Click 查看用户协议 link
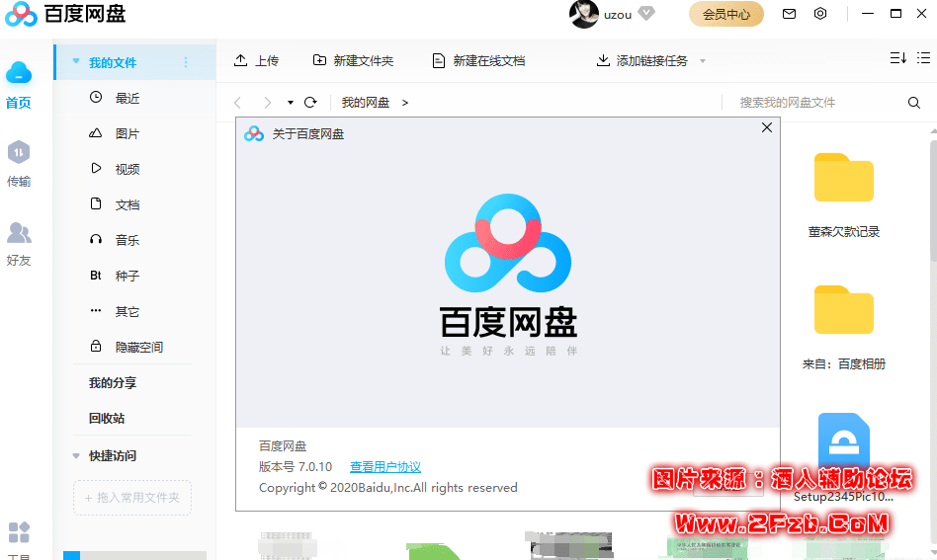The width and height of the screenshot is (937, 560). pos(385,467)
